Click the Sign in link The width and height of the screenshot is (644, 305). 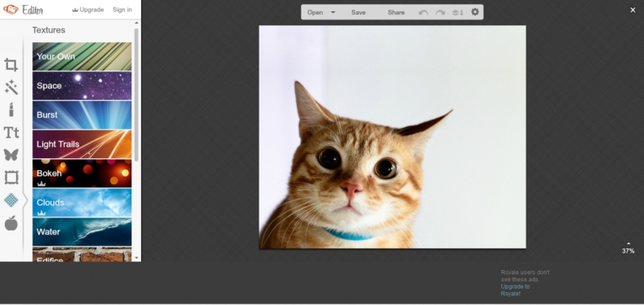[x=122, y=10]
